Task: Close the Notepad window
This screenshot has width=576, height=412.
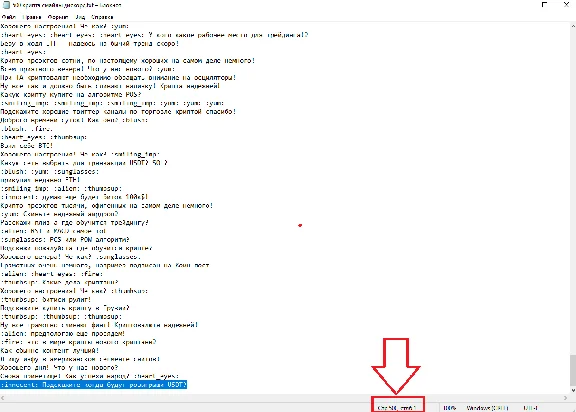Action: [566, 4]
